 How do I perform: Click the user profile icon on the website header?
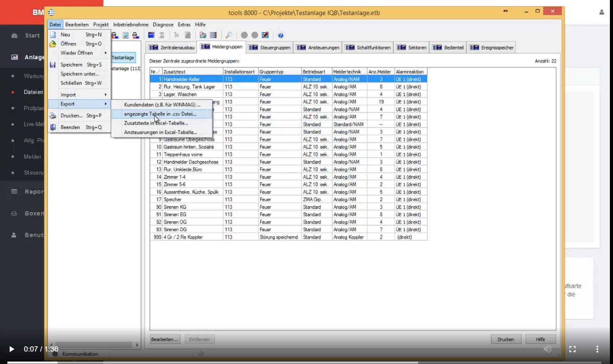(x=602, y=12)
